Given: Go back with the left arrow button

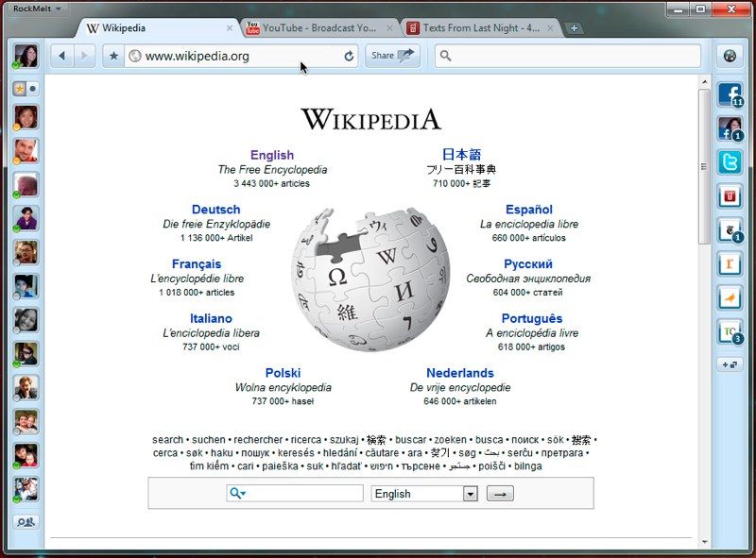Looking at the screenshot, I should 62,56.
